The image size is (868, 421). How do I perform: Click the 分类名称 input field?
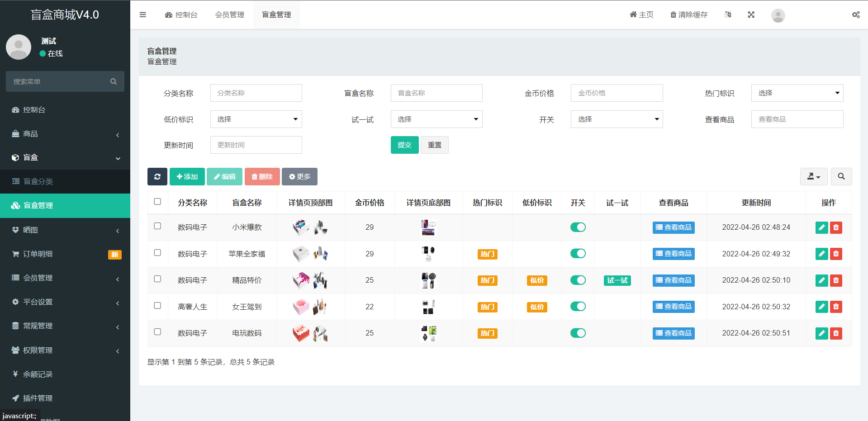(256, 93)
